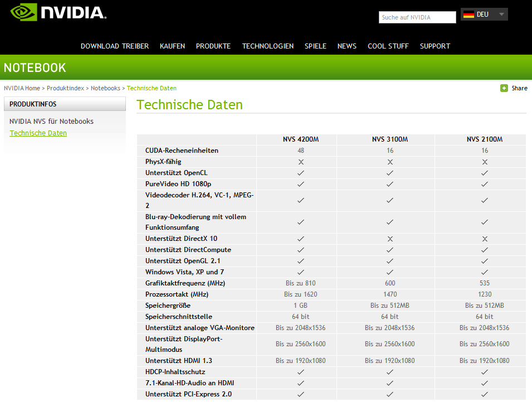Click Technische Daten breadcrumb link
This screenshot has width=532, height=402.
[152, 88]
